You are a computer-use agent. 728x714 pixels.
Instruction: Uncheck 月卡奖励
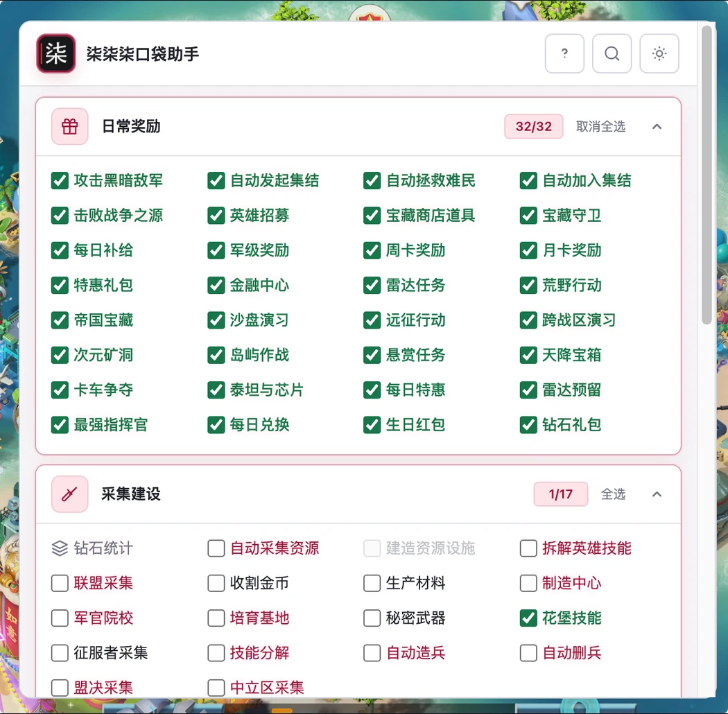528,250
